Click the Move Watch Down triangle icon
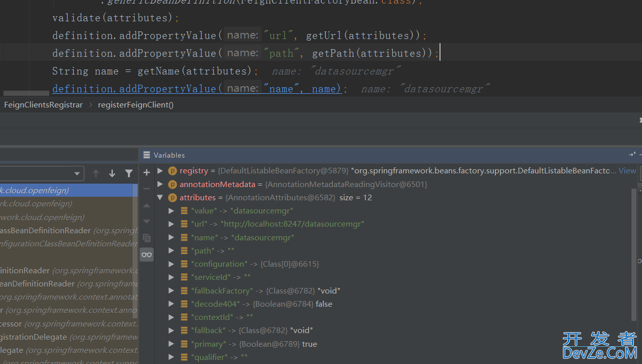The width and height of the screenshot is (642, 364). coord(147,222)
